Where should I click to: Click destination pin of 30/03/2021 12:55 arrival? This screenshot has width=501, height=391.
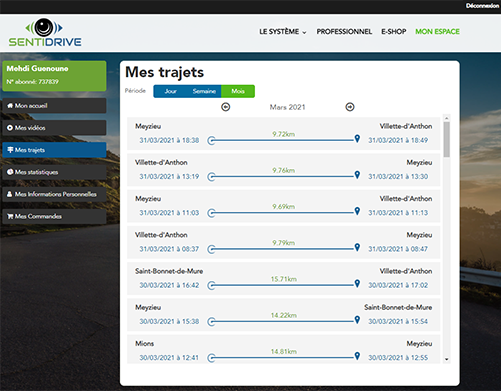tap(357, 356)
